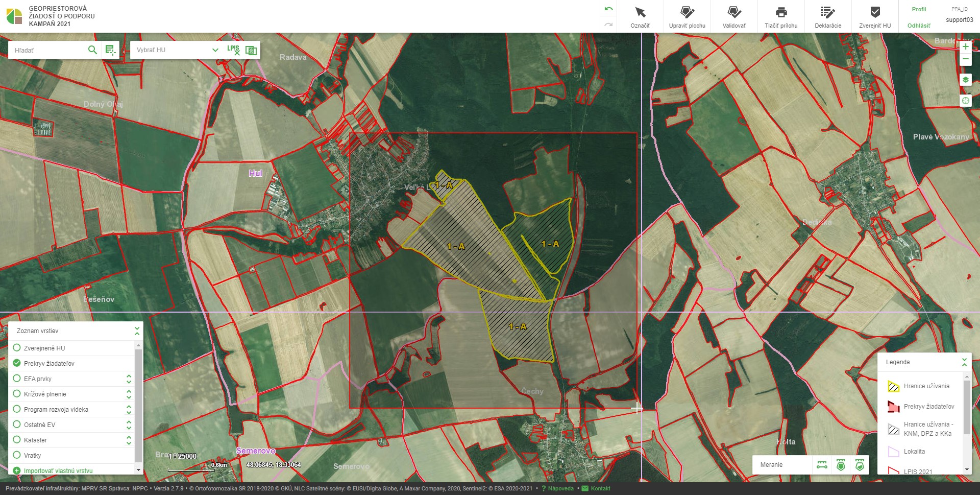This screenshot has width=980, height=495.
Task: Expand the EFA prvky sublayers
Action: pyautogui.click(x=129, y=379)
